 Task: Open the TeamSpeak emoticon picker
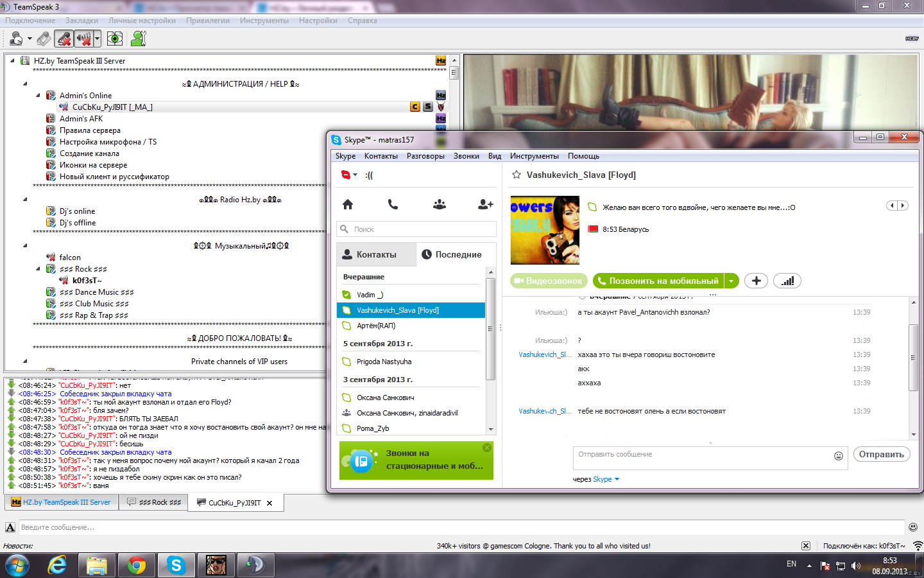[913, 527]
